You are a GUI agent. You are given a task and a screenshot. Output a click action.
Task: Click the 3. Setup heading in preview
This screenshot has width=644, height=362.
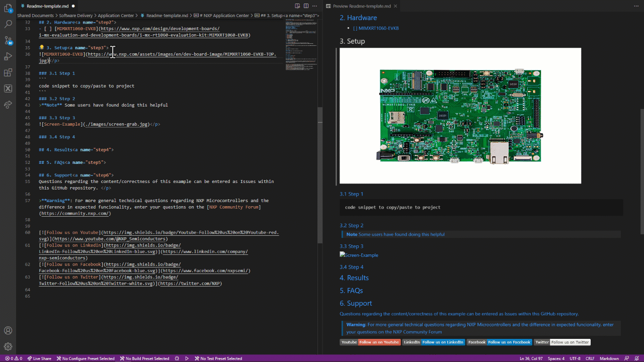click(352, 41)
